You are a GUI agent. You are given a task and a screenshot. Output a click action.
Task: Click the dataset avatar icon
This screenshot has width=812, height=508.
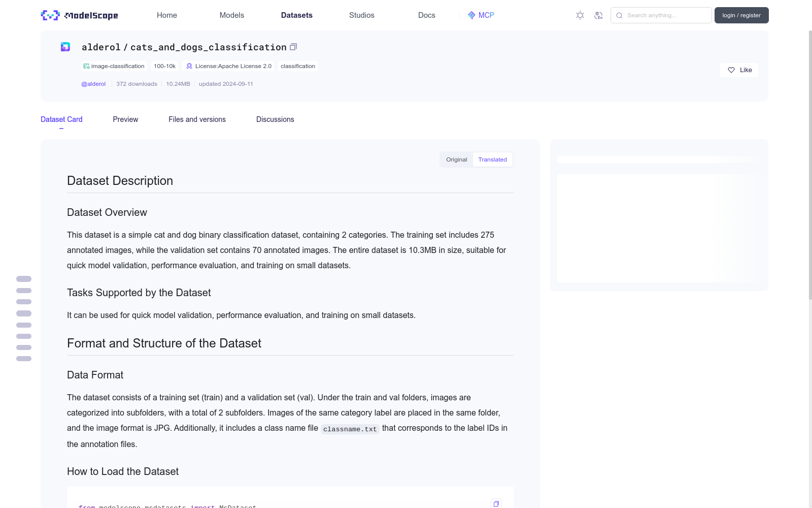click(65, 47)
